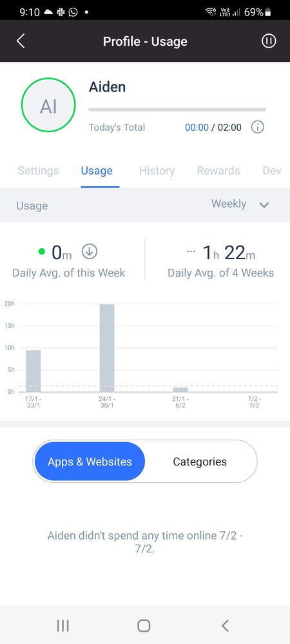Select the 17/1 - 23/1 bar
The width and height of the screenshot is (290, 644).
[x=34, y=371]
